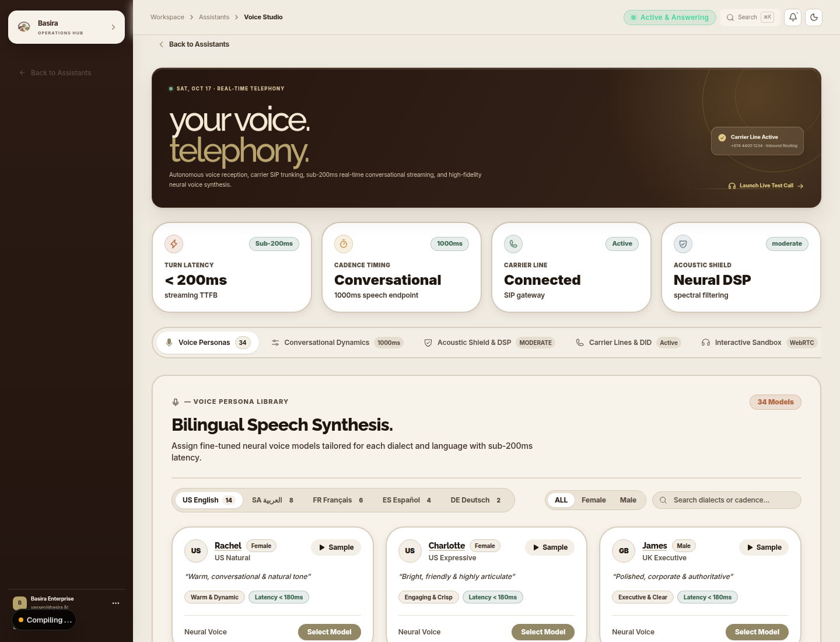Click the Voice Persona Library microphone icon

coord(176,402)
